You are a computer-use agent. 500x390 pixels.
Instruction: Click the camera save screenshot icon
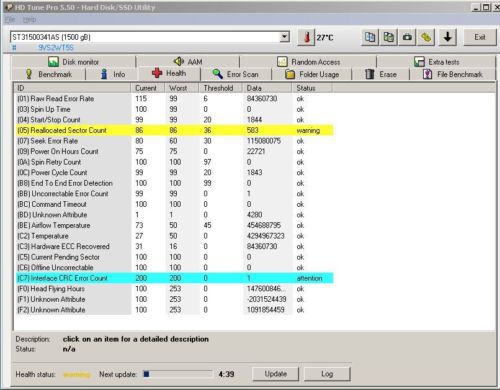coord(407,37)
